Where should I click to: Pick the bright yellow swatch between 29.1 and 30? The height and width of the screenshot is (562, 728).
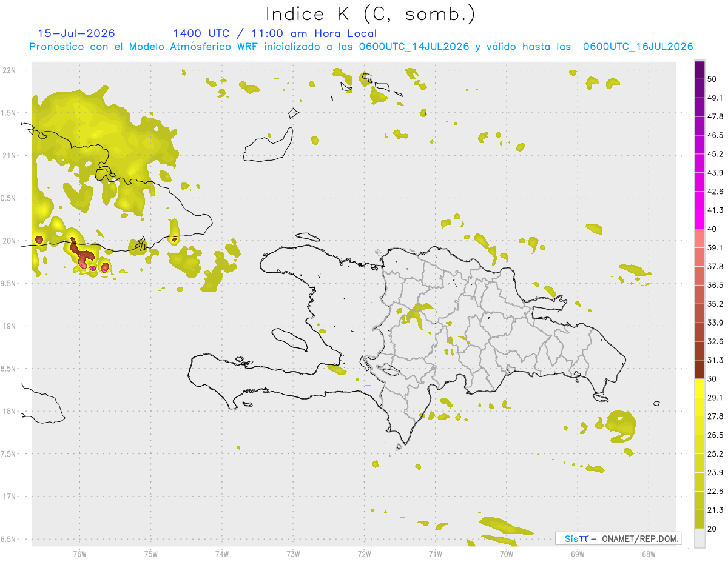pyautogui.click(x=699, y=388)
